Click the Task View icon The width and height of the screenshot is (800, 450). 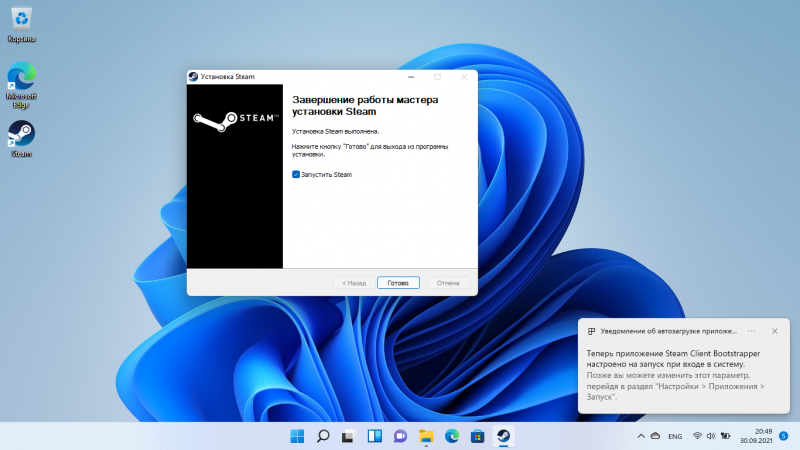coord(349,436)
